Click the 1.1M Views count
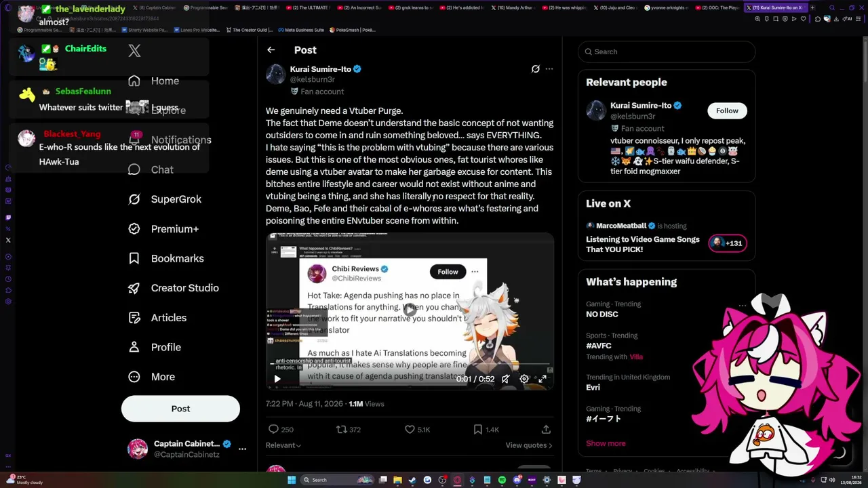 point(366,404)
